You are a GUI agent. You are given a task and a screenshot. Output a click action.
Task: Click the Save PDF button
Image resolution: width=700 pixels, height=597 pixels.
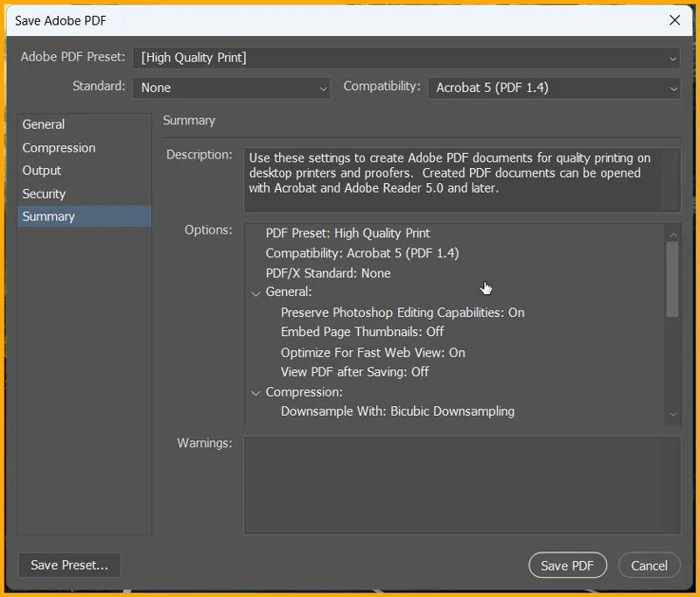567,565
